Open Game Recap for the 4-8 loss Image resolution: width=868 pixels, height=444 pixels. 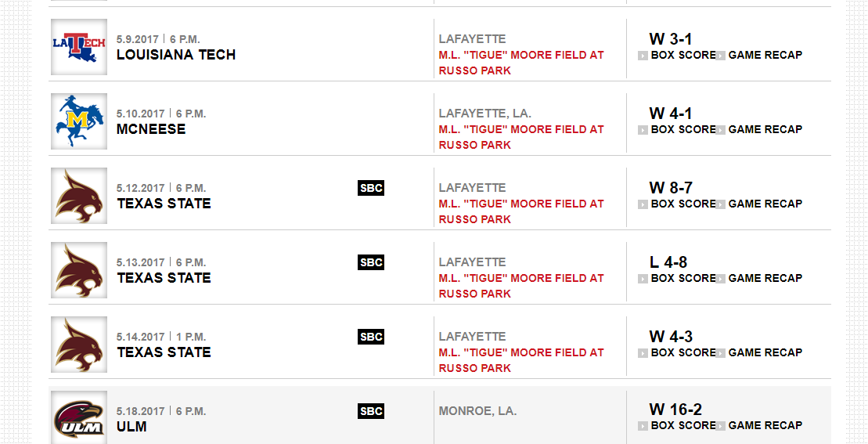pos(765,278)
